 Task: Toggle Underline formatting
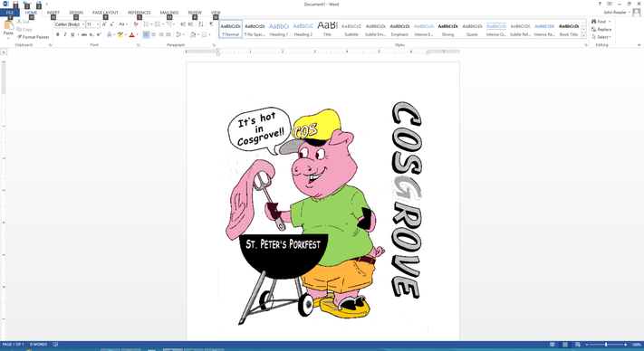[72, 35]
